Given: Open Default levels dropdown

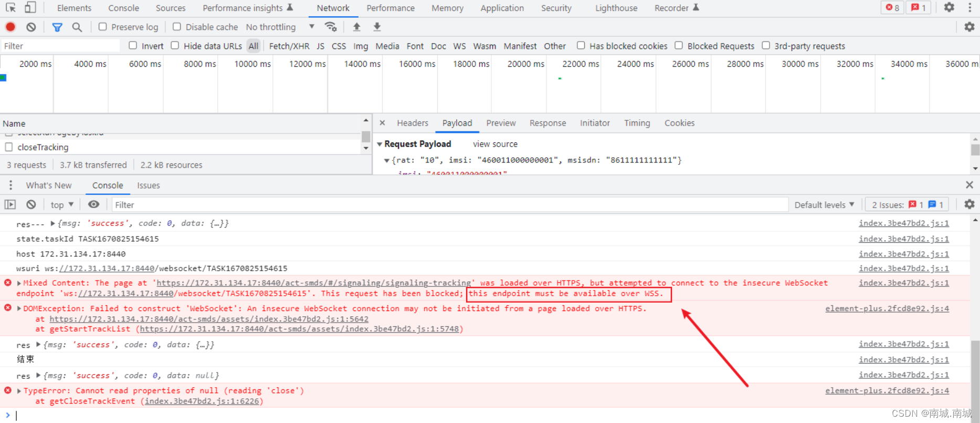Looking at the screenshot, I should coord(824,205).
